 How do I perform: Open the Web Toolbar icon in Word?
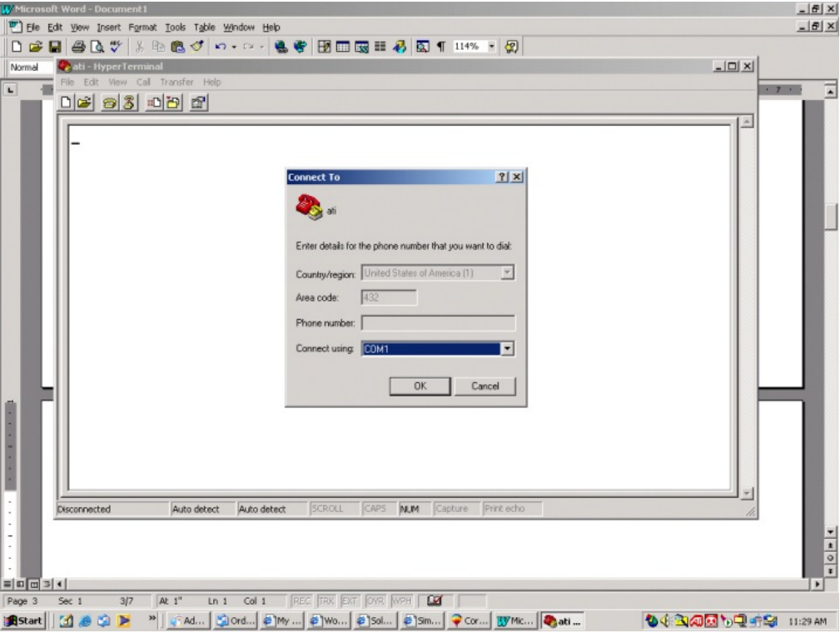click(300, 47)
